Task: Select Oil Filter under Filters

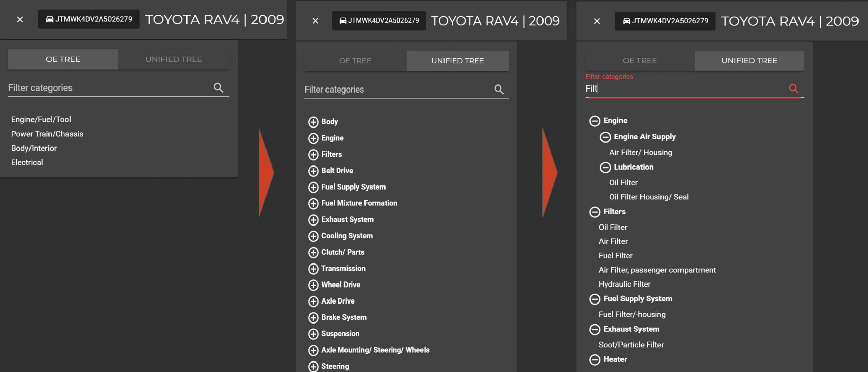Action: (613, 227)
